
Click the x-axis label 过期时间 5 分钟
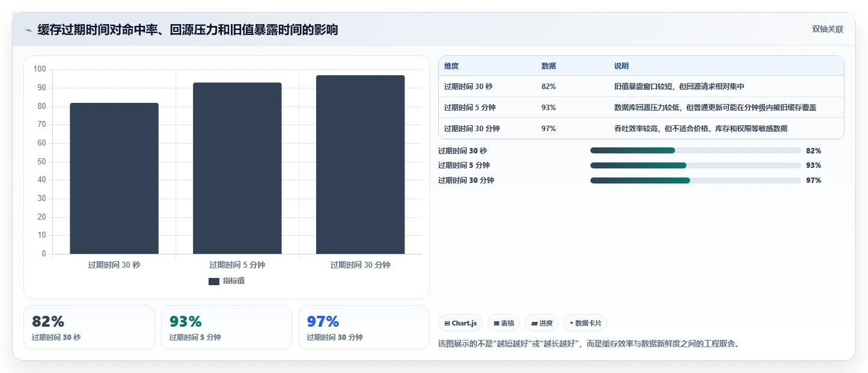click(237, 265)
